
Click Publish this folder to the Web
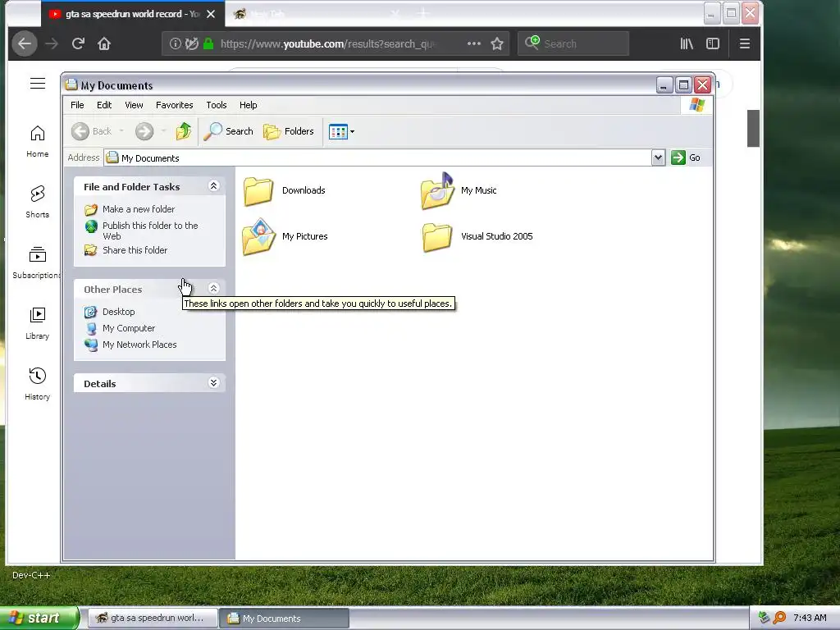[150, 231]
